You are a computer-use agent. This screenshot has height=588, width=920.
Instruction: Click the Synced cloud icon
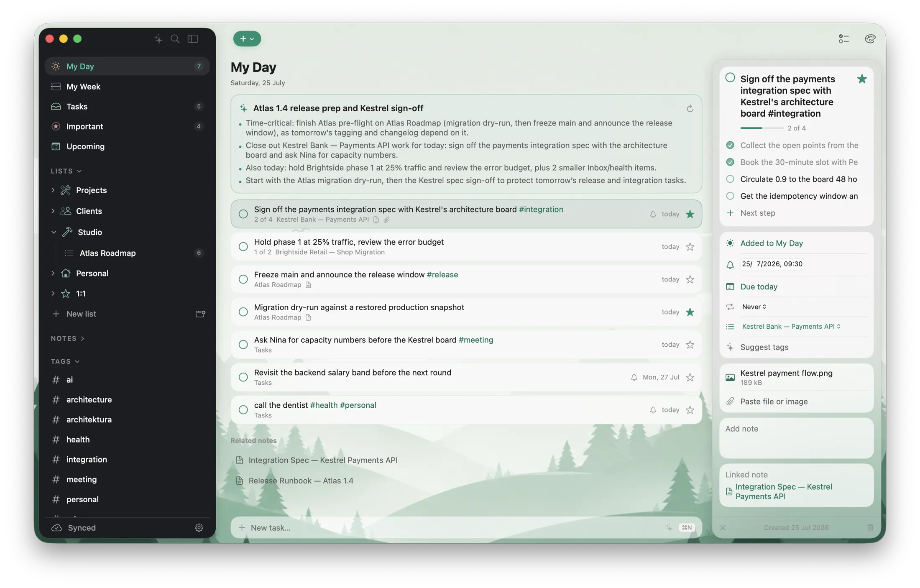pos(56,528)
